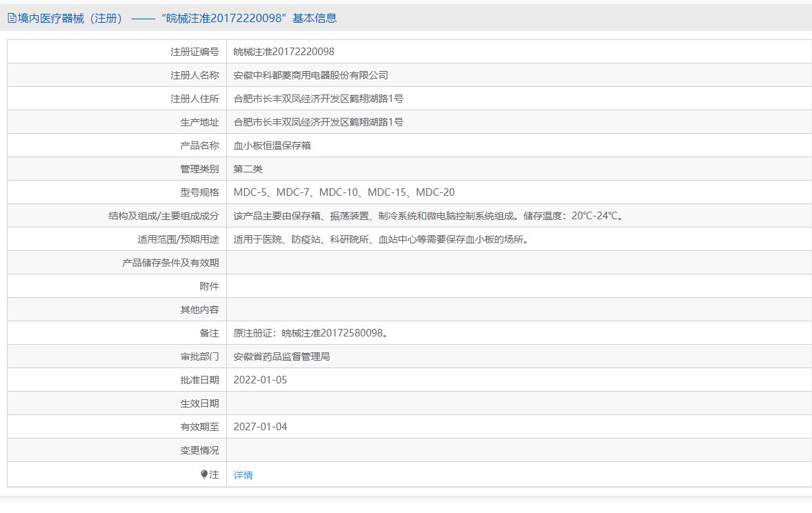Select the value 皖械注准20172220098 in the 注册证编号 row
This screenshot has height=513, width=812.
click(284, 52)
